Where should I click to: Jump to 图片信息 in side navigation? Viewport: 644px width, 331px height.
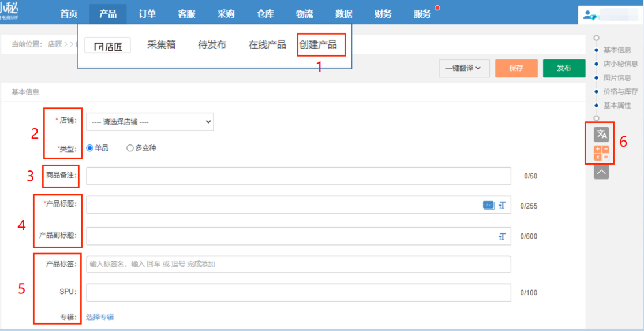pyautogui.click(x=617, y=77)
